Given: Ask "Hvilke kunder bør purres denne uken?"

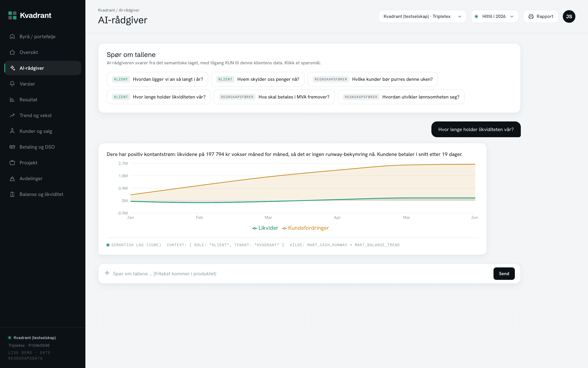Looking at the screenshot, I should (372, 79).
